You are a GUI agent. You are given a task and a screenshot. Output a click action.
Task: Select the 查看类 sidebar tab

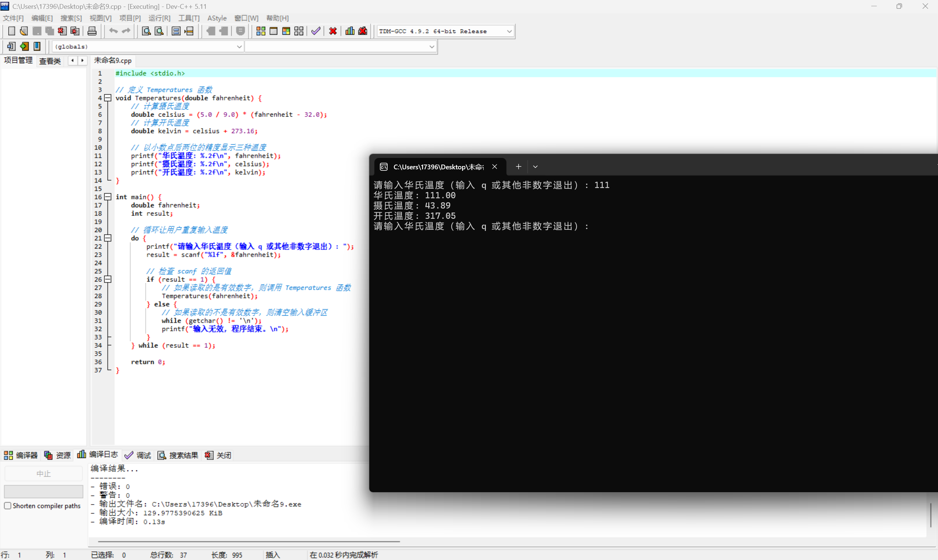click(x=50, y=61)
